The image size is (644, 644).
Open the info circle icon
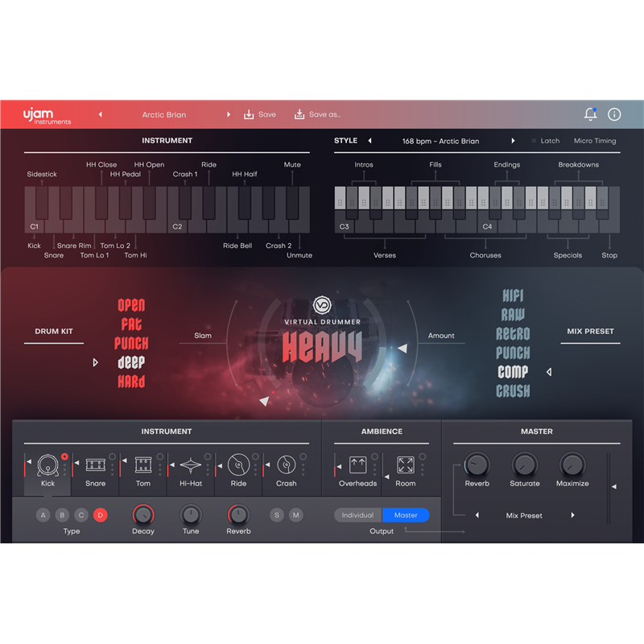click(614, 114)
